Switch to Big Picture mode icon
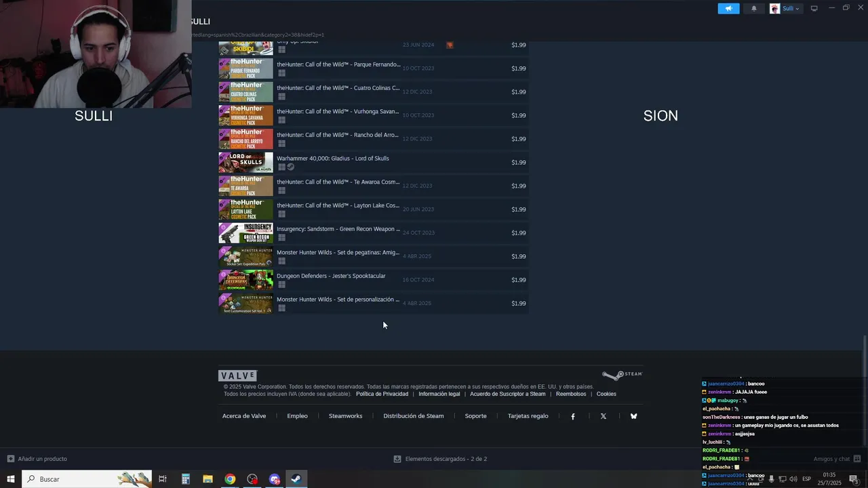The image size is (868, 488). coord(814,8)
